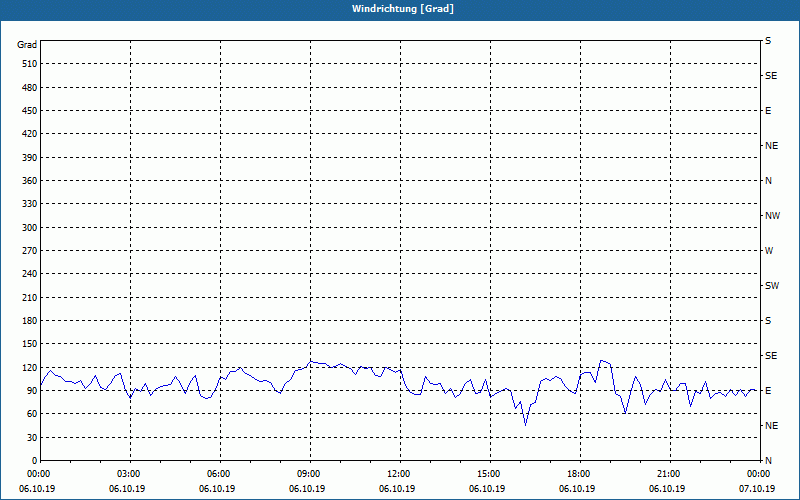Select the 07.10.19 date label
Screen dimensions: 800x500
[x=757, y=489]
